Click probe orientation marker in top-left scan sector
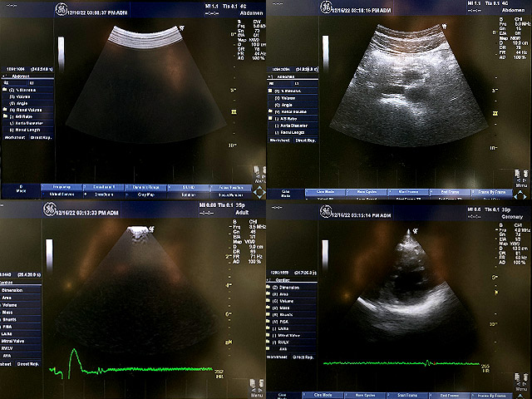Screen dimensions: 532x399 click(x=181, y=28)
